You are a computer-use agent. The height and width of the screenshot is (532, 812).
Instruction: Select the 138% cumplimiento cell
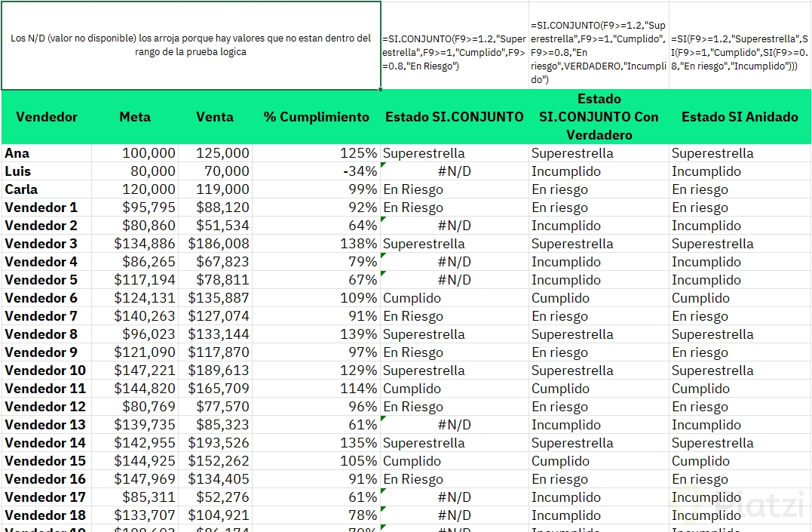[x=317, y=244]
